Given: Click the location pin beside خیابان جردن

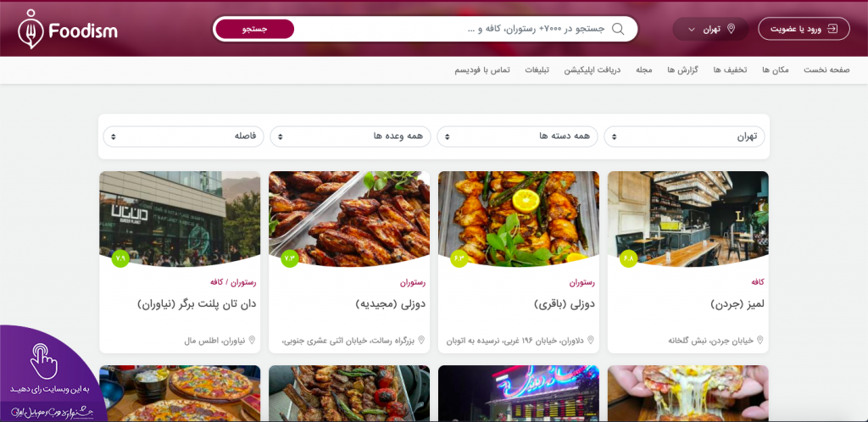Looking at the screenshot, I should click(x=760, y=340).
